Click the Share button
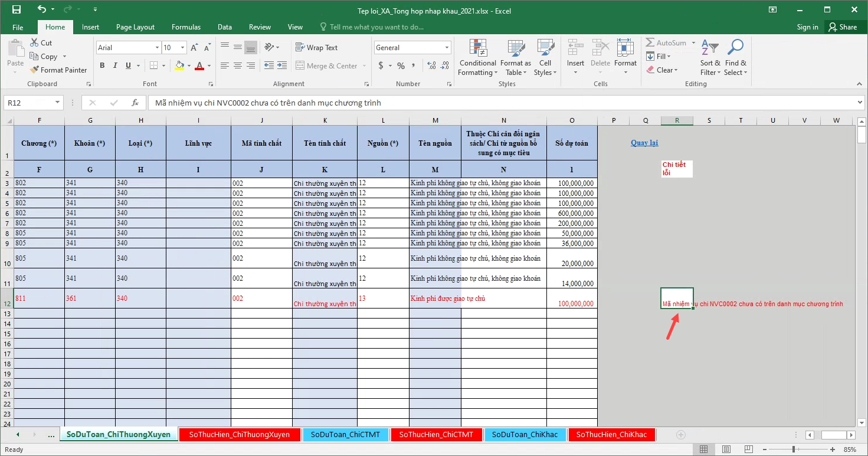Image resolution: width=868 pixels, height=456 pixels. click(842, 27)
